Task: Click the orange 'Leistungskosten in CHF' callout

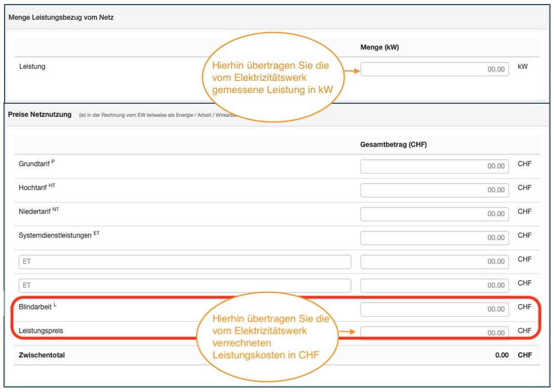Action: (x=266, y=337)
